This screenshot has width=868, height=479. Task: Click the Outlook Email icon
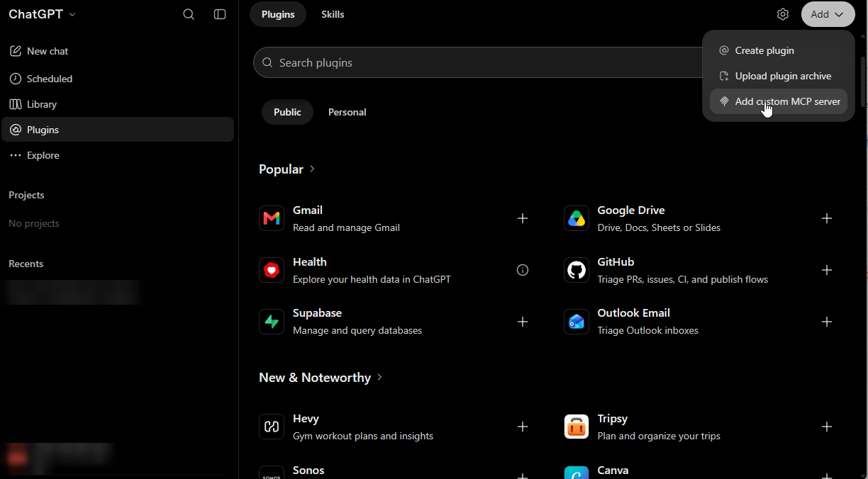tap(577, 322)
